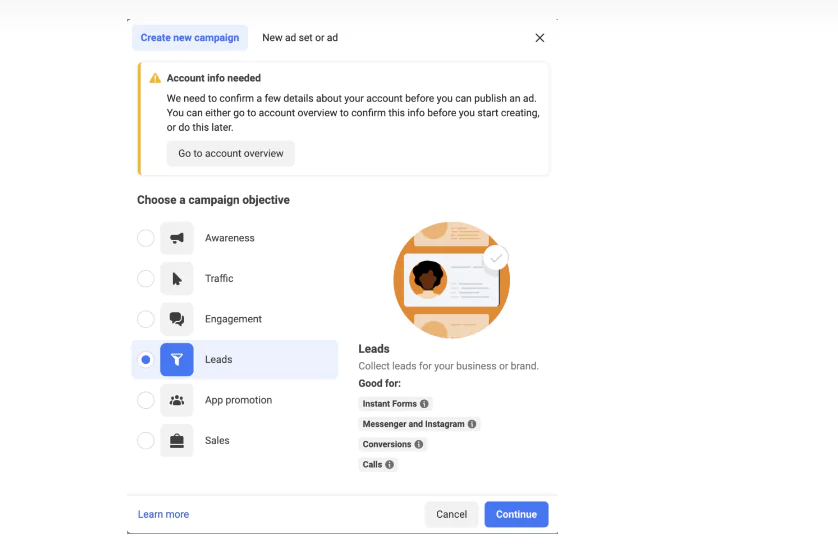Select the Awareness radio button

146,238
